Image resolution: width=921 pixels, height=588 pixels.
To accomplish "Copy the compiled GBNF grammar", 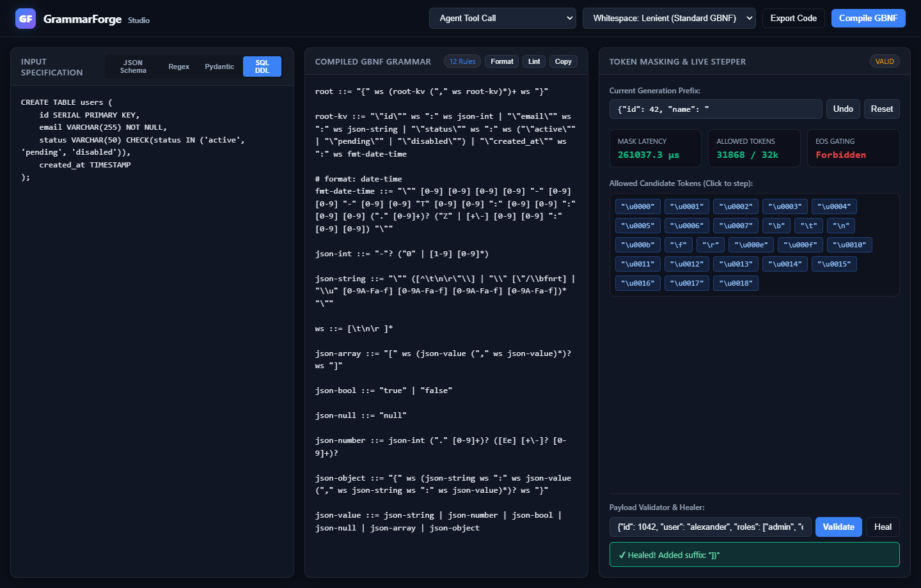I will pyautogui.click(x=563, y=61).
